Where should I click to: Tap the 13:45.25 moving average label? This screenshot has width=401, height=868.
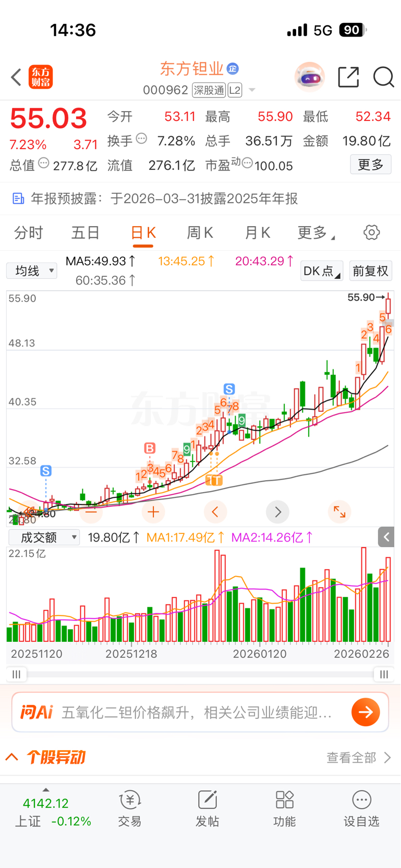coord(186,261)
